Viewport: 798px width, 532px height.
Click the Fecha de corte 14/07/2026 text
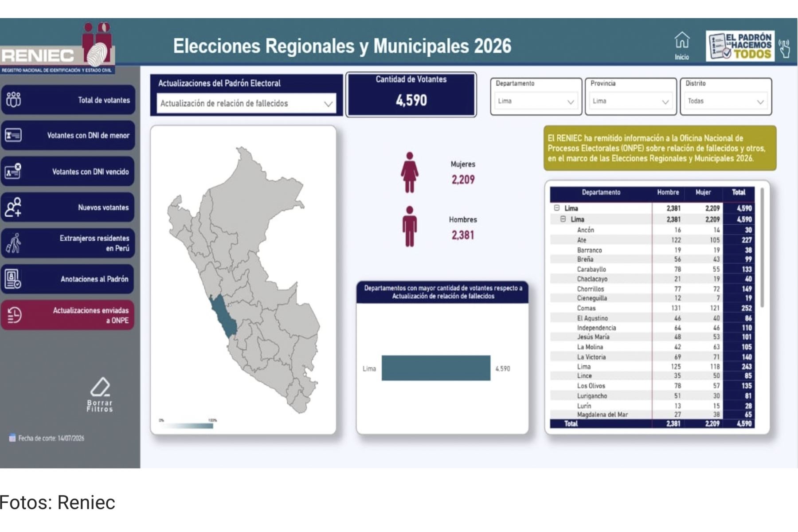coord(51,438)
